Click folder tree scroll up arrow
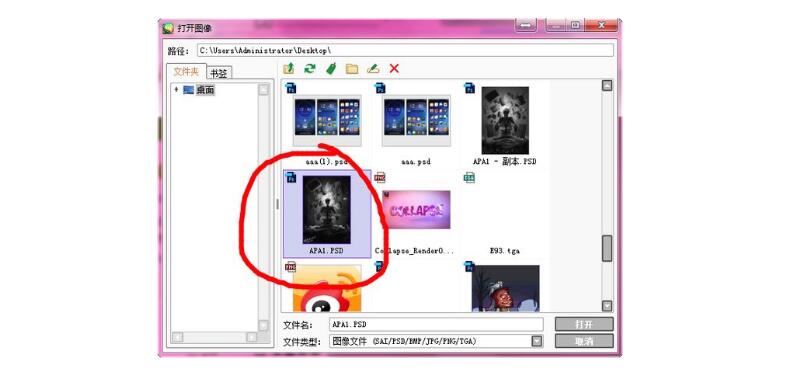Viewport: 795px width, 379px height. point(263,90)
